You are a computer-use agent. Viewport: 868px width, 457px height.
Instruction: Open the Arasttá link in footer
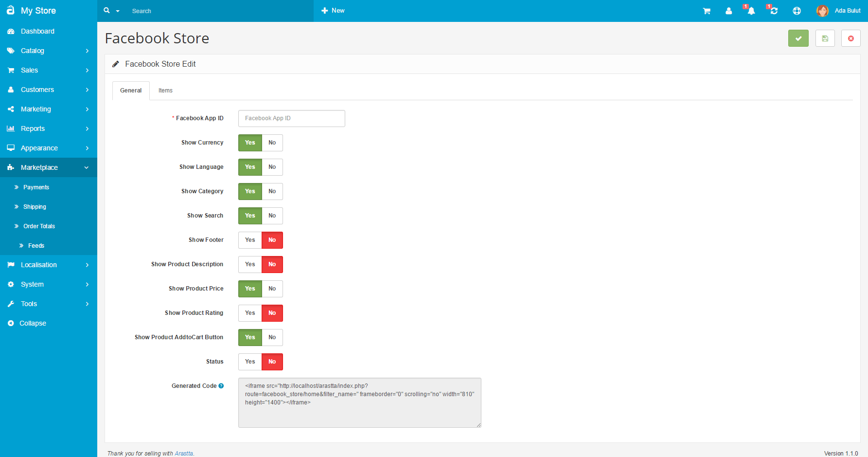(x=184, y=453)
